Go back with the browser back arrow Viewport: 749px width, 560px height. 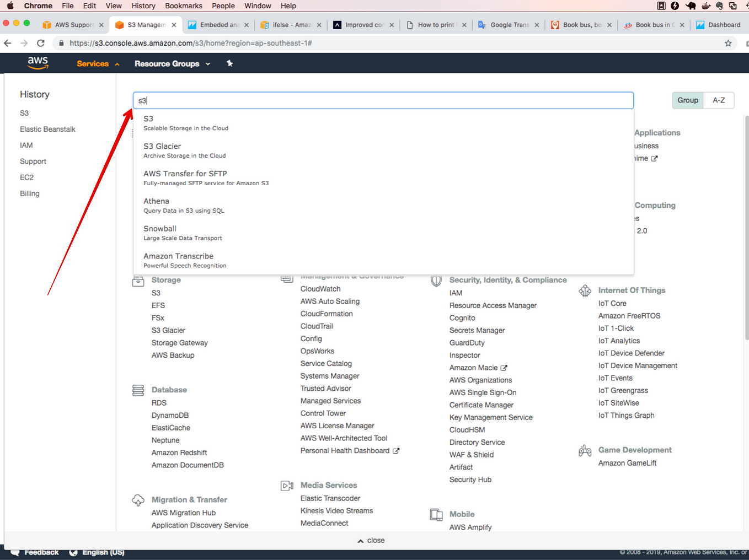[x=8, y=43]
